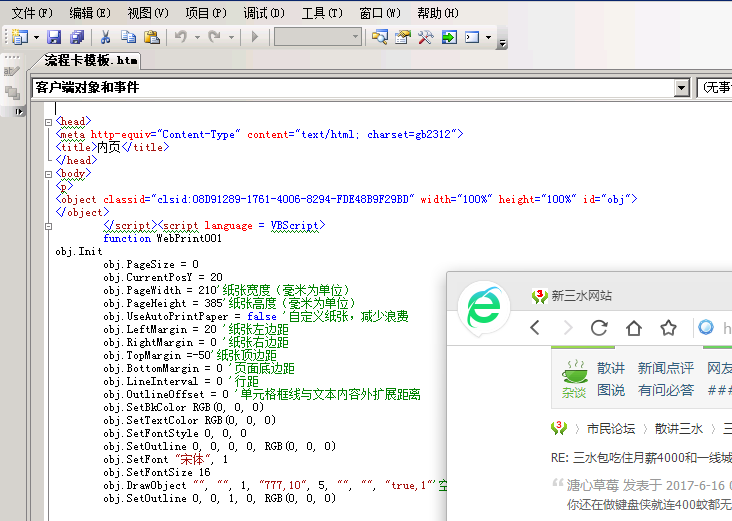
Task: Open the 客户端对象和事件 dropdown
Action: click(x=681, y=88)
